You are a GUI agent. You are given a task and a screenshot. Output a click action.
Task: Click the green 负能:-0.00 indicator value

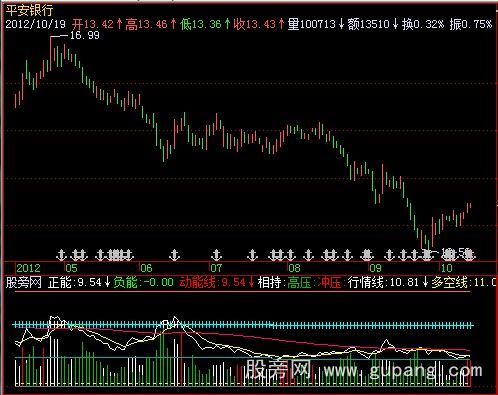pos(144,283)
